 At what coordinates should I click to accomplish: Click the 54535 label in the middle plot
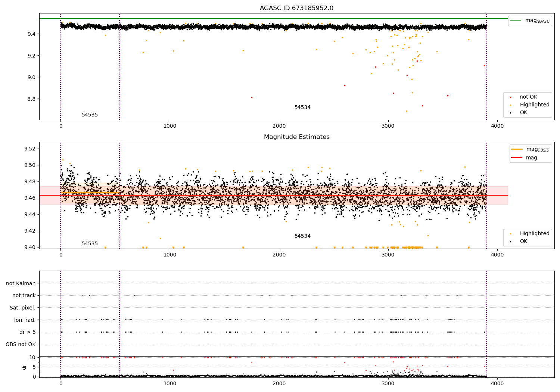[90, 244]
